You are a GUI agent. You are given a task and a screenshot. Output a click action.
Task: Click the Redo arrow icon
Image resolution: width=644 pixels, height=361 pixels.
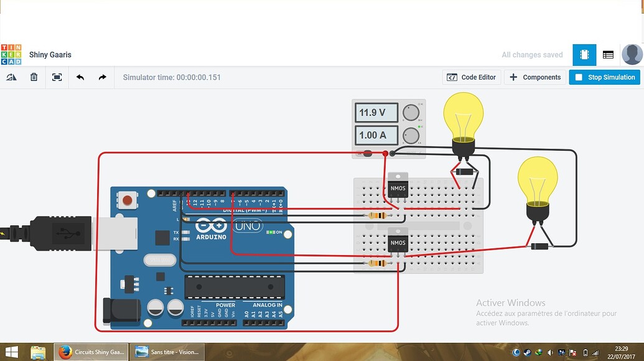(x=101, y=77)
